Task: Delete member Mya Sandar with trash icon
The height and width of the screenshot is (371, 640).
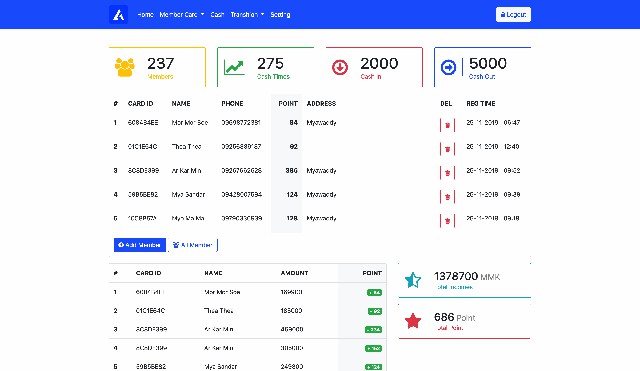Action: [x=447, y=197]
